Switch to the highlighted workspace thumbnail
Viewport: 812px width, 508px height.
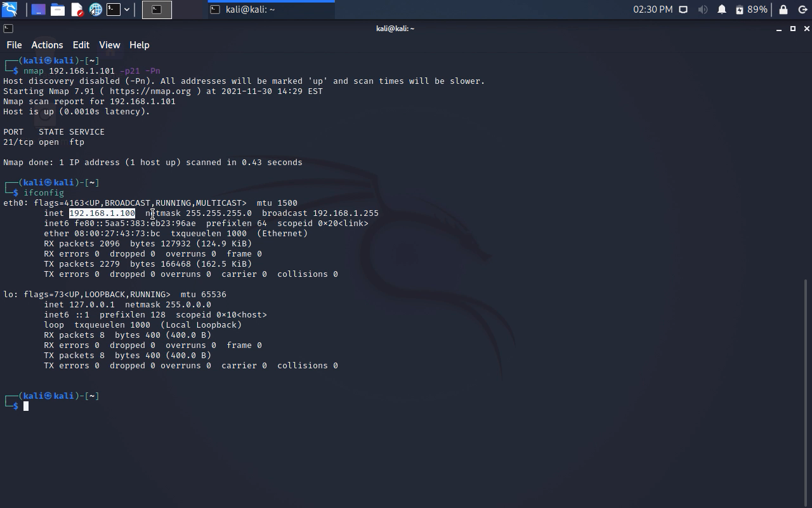[x=157, y=10]
